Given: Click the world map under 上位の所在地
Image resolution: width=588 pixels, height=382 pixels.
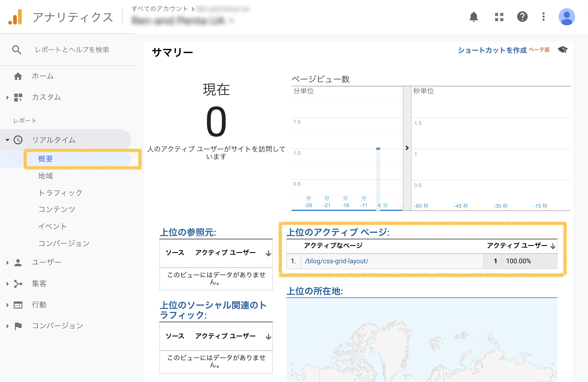Looking at the screenshot, I should pos(422,340).
